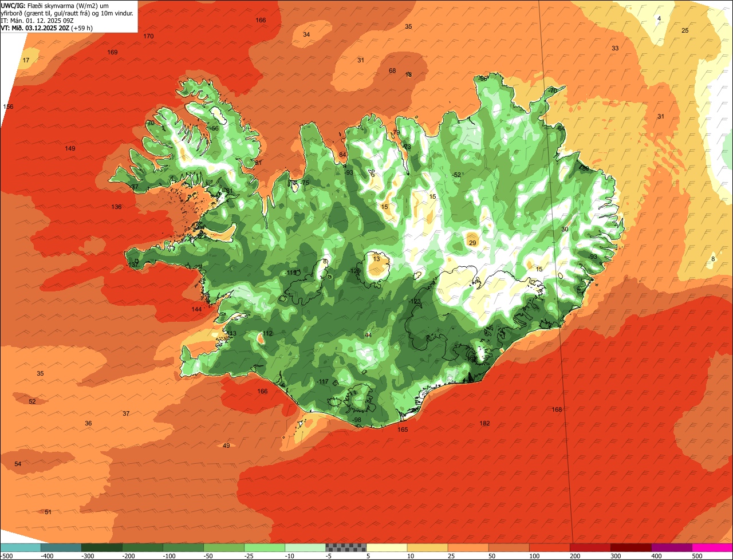Click the map value -123
733x560 pixels.
(x=415, y=301)
